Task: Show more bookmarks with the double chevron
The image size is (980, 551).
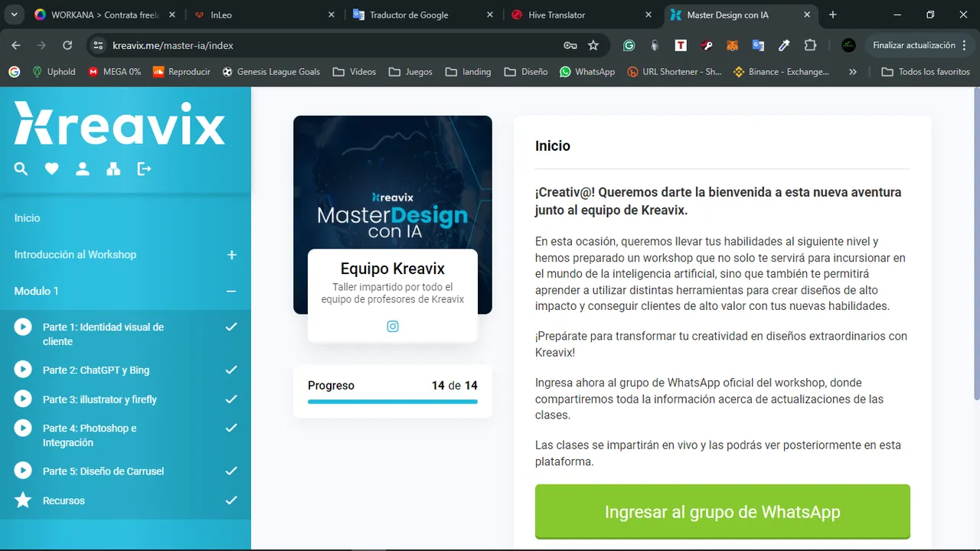Action: (x=853, y=71)
